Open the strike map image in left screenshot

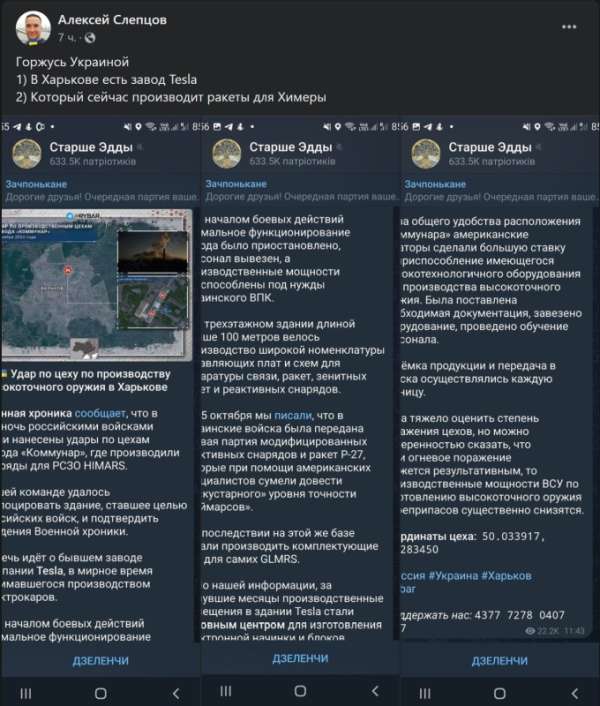(x=100, y=288)
